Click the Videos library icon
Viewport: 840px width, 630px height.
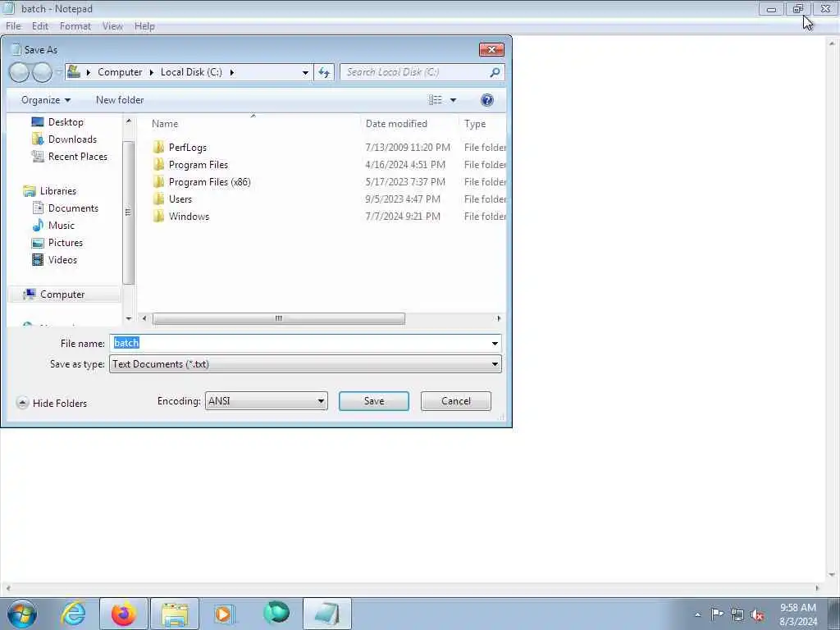click(38, 260)
